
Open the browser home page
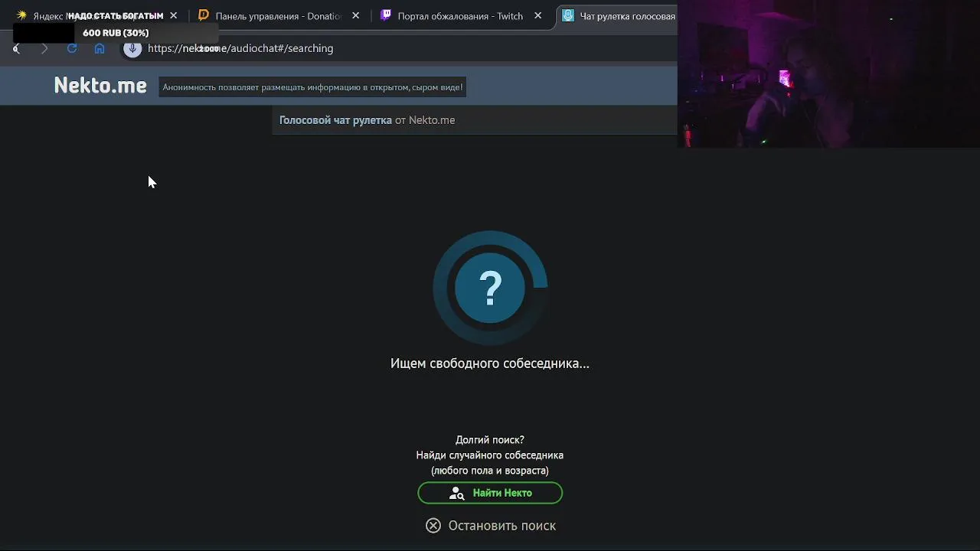click(x=100, y=48)
